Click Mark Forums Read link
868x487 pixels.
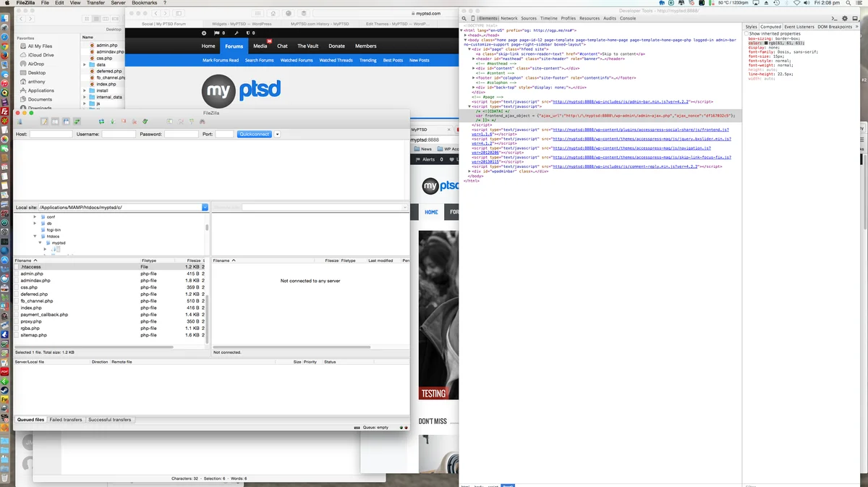pyautogui.click(x=221, y=61)
